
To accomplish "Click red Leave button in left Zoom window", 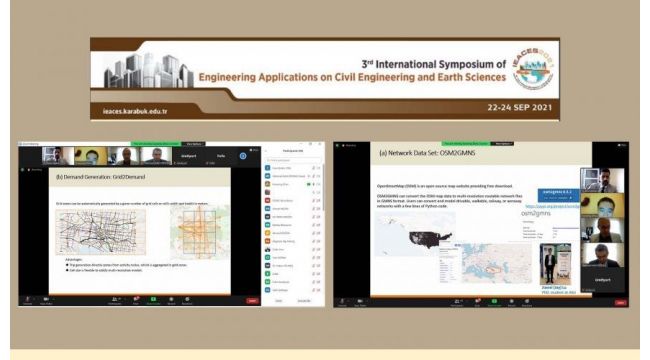I will click(x=252, y=301).
